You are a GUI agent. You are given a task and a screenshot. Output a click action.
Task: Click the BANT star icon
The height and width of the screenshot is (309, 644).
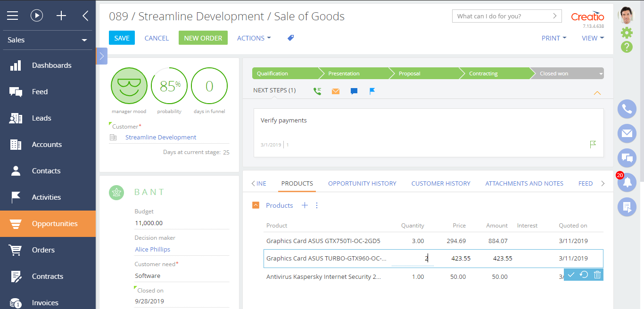tap(116, 192)
